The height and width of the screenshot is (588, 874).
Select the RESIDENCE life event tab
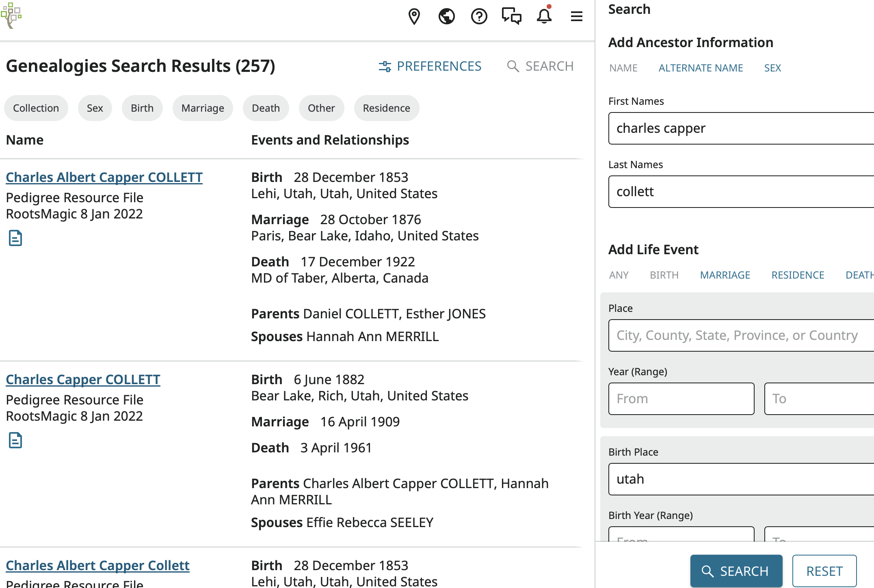[798, 275]
